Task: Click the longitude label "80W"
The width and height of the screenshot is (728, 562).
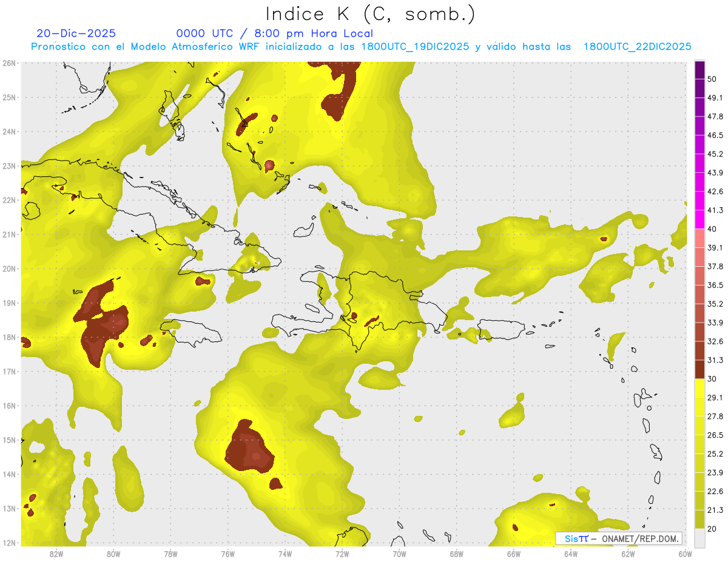Action: [x=113, y=553]
